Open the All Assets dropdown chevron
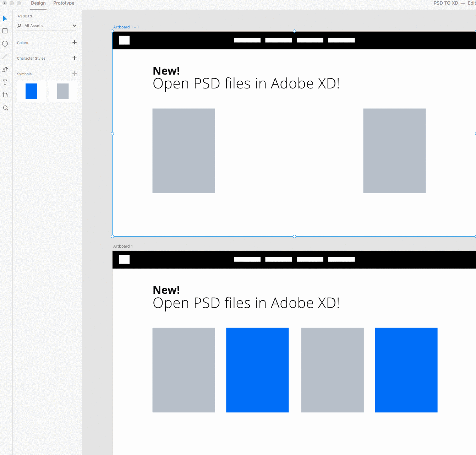 click(x=75, y=26)
